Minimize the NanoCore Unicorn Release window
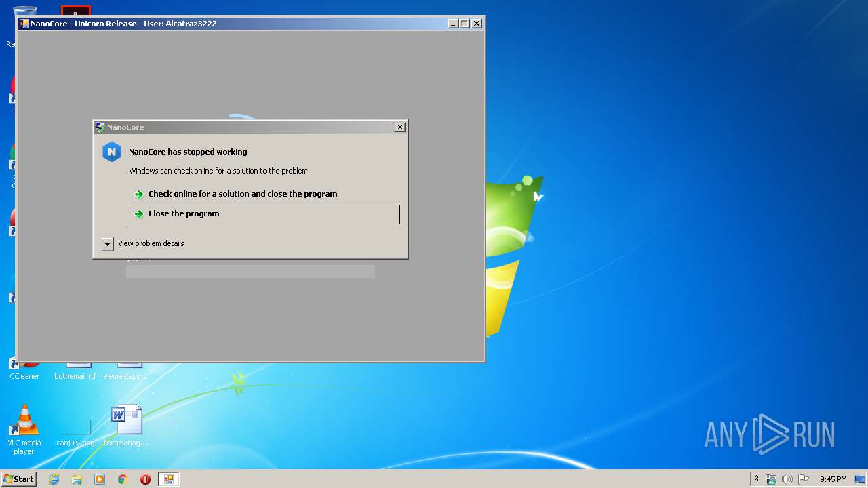 point(454,24)
